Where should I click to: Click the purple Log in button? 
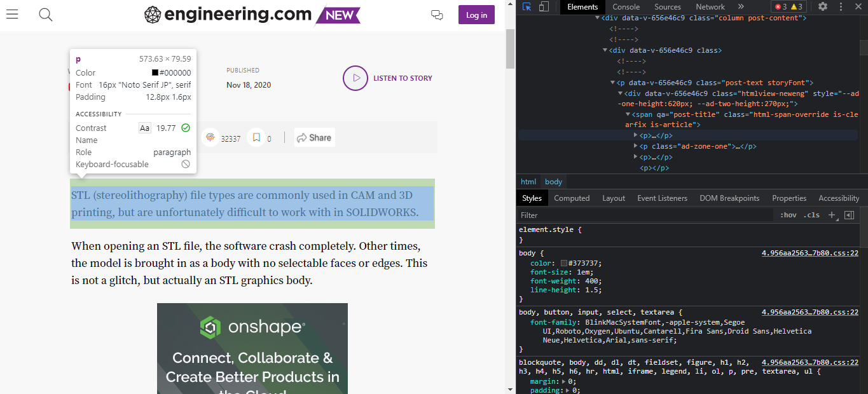[x=476, y=15]
